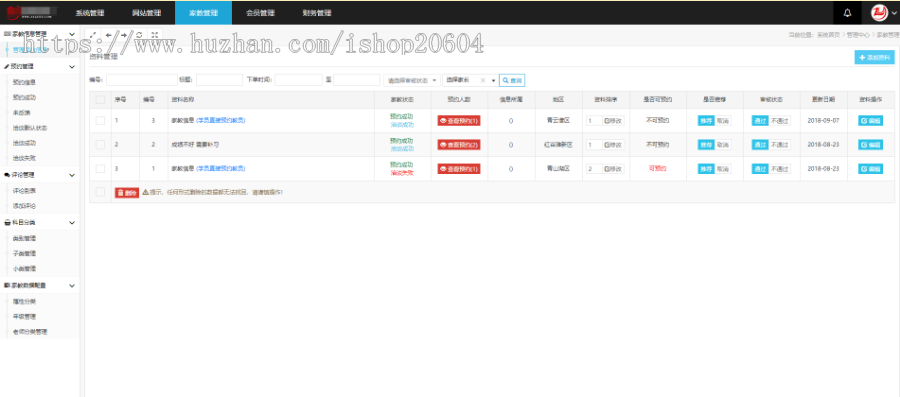Viewport: 900px width, 397px height.
Task: Open 年级管理 in the sidebar
Action: pos(24,317)
